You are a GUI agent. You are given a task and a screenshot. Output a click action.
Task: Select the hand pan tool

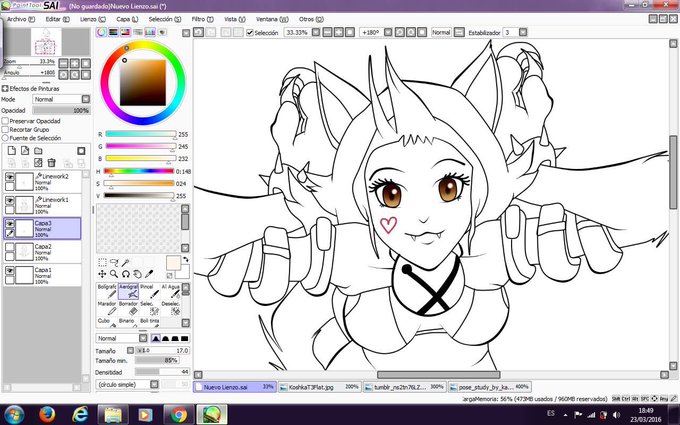point(137,274)
